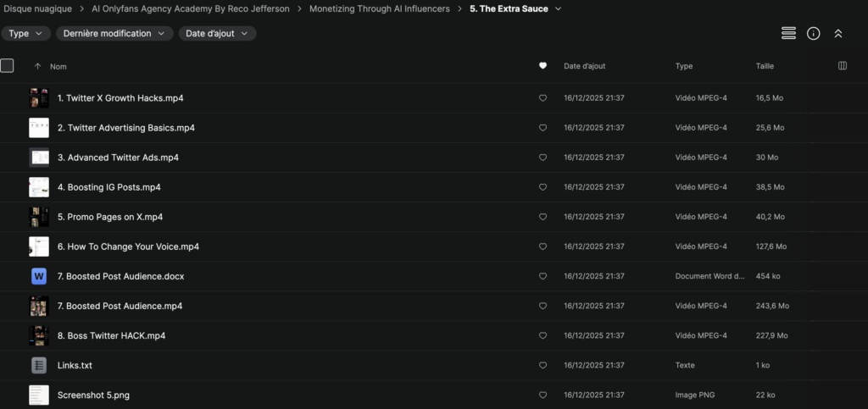Toggle the select-all checkbox in header
868x409 pixels.
[8, 65]
